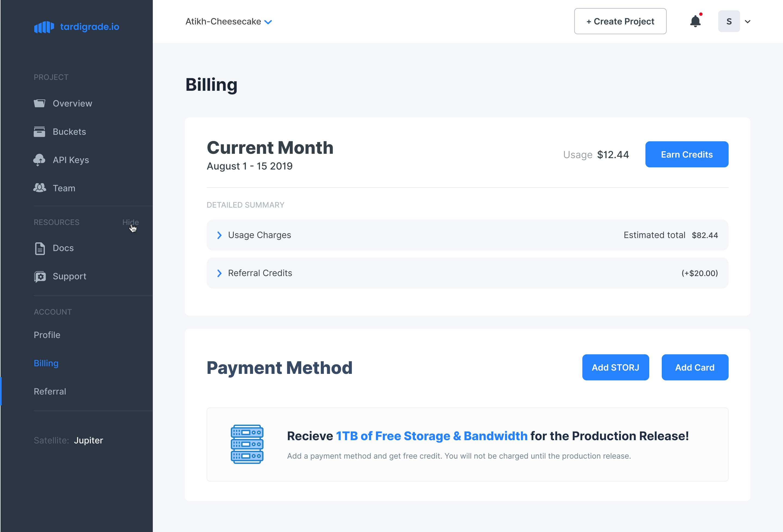Click the August 1 - 15 2019 date range

(x=250, y=166)
